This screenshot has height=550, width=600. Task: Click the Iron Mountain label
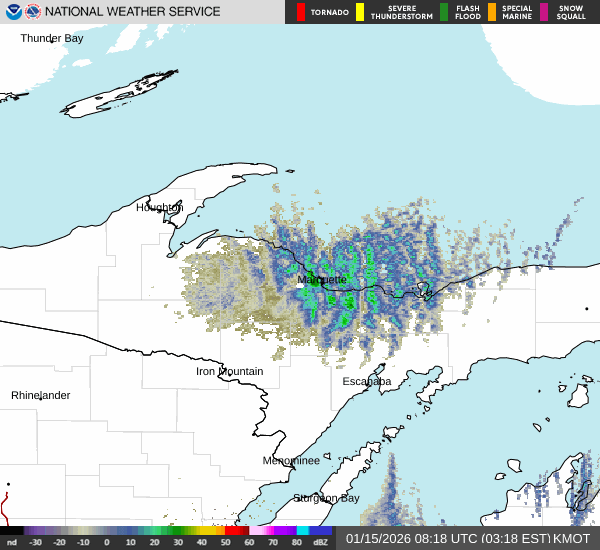click(x=229, y=372)
